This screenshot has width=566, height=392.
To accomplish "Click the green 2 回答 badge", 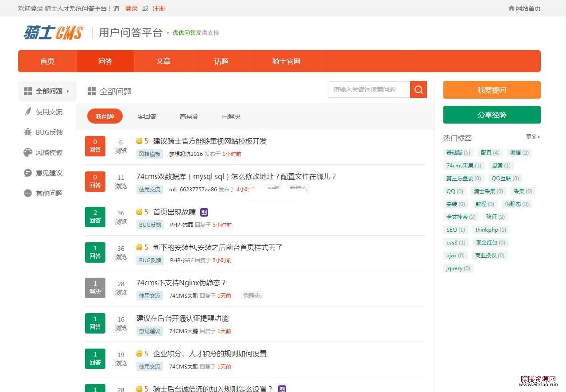I will point(95,217).
